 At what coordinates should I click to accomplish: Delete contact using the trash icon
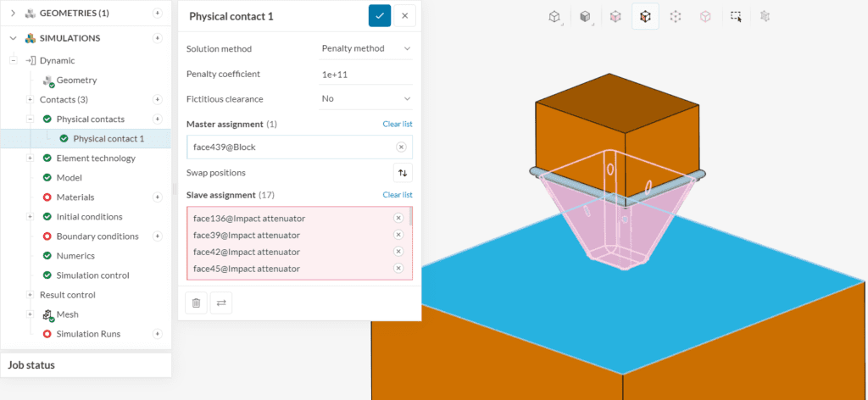[x=196, y=303]
